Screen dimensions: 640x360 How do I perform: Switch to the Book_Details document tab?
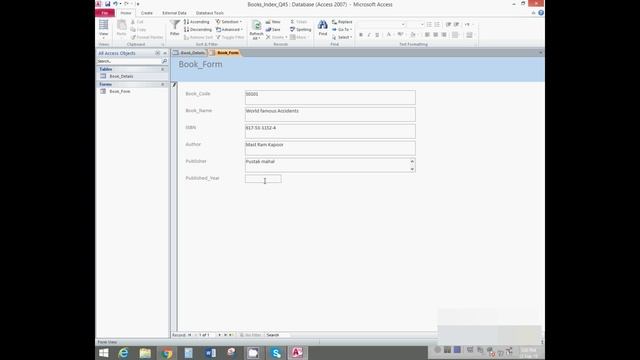pos(189,53)
